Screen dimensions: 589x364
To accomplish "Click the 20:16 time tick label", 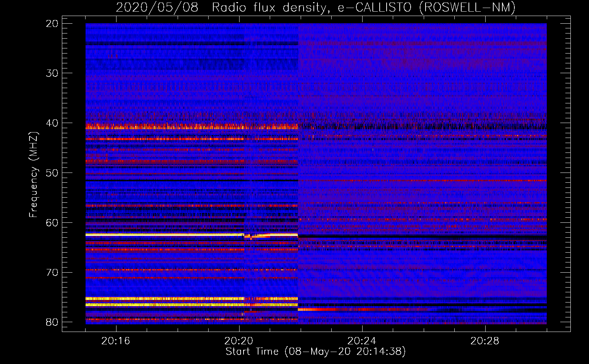I will (x=116, y=341).
